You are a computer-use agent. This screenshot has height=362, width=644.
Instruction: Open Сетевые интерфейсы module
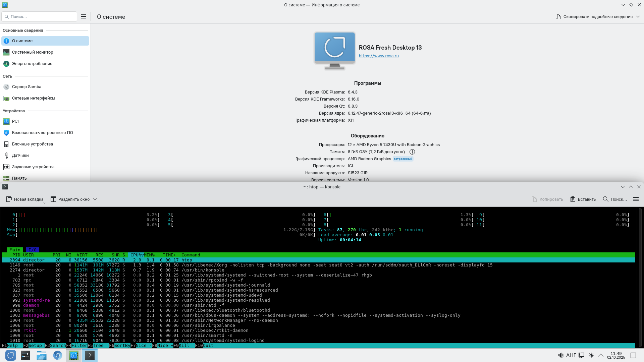(33, 98)
